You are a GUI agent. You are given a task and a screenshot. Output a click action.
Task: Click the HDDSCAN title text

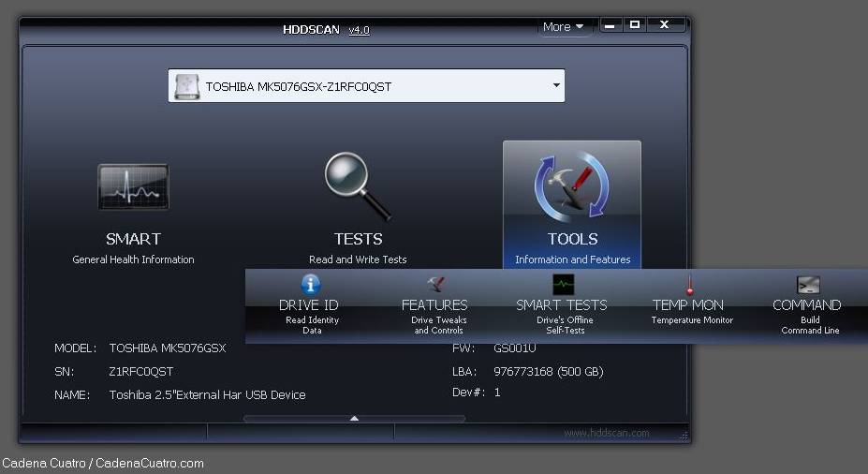pos(311,30)
